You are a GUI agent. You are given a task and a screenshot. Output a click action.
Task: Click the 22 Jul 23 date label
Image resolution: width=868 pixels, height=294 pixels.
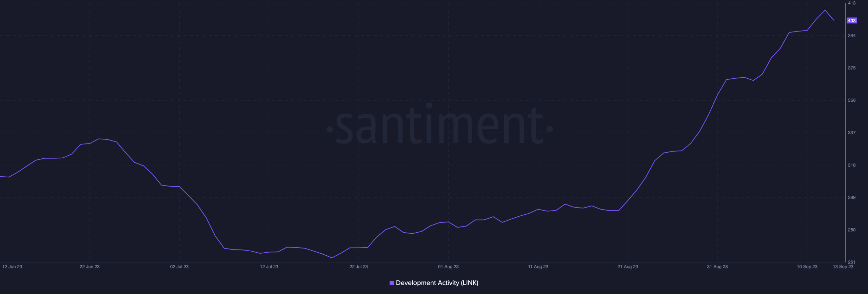pyautogui.click(x=359, y=267)
